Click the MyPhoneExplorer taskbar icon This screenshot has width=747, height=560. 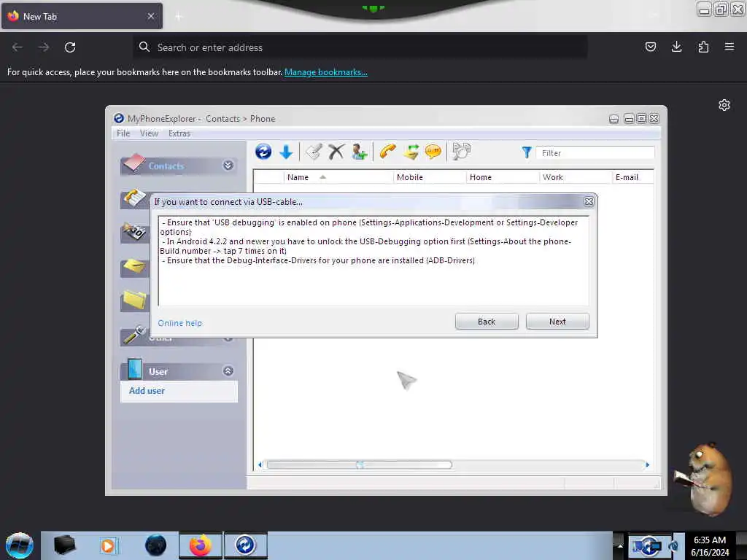[x=245, y=545]
